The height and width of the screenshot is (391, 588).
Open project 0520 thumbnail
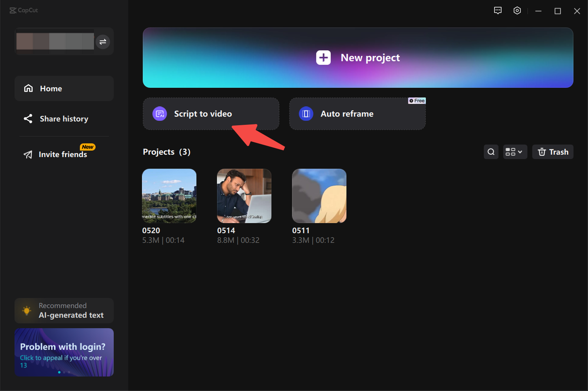169,195
